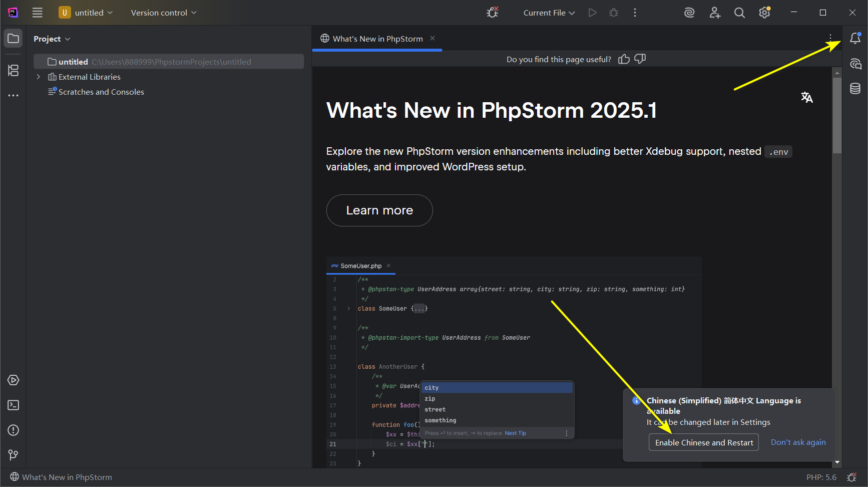Start debugging the current file
The image size is (868, 487).
tap(614, 13)
